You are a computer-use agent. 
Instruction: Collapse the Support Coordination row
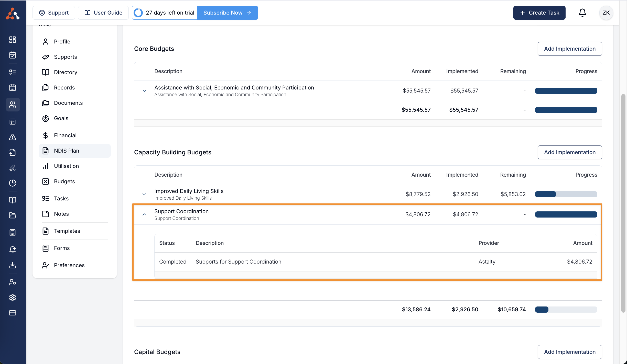click(x=144, y=214)
